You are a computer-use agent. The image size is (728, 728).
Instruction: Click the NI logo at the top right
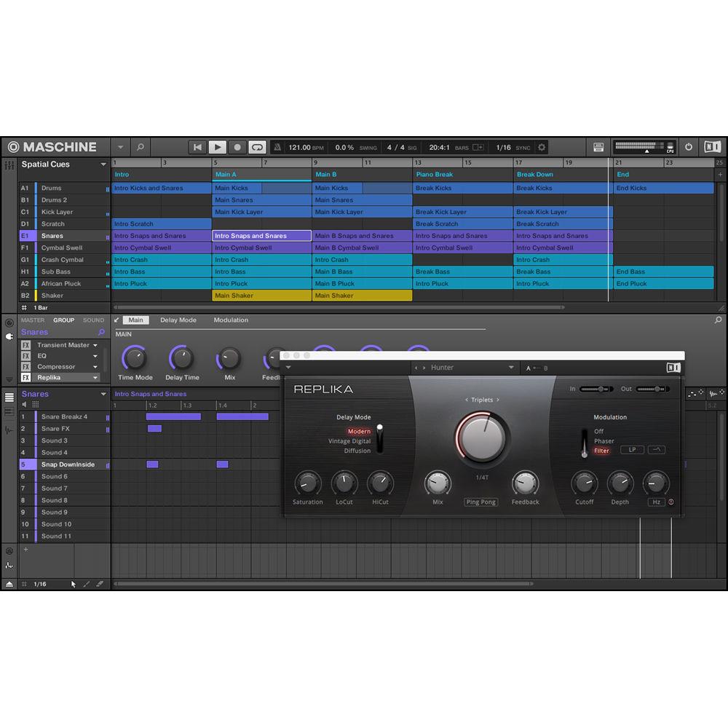coord(713,146)
